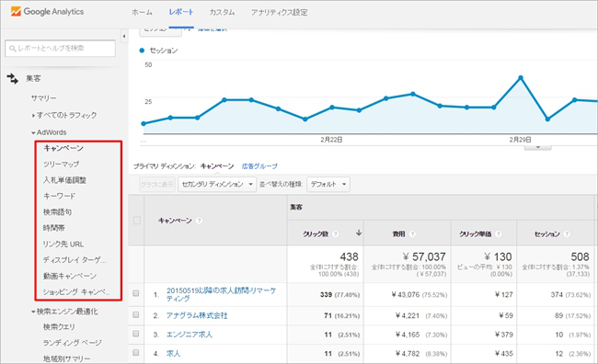The width and height of the screenshot is (598, 364).
Task: Open サマリー under 集客
Action: click(x=44, y=98)
